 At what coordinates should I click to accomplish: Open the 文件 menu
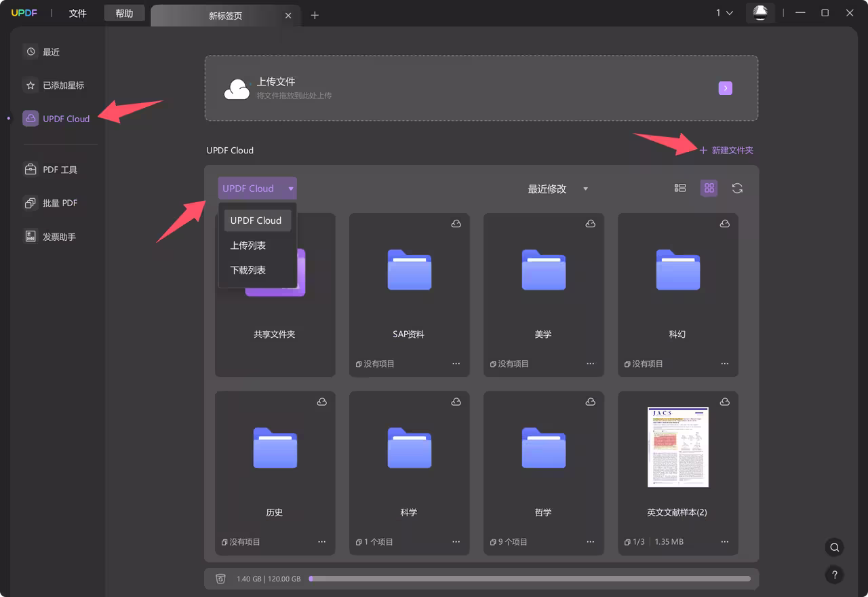click(x=77, y=13)
